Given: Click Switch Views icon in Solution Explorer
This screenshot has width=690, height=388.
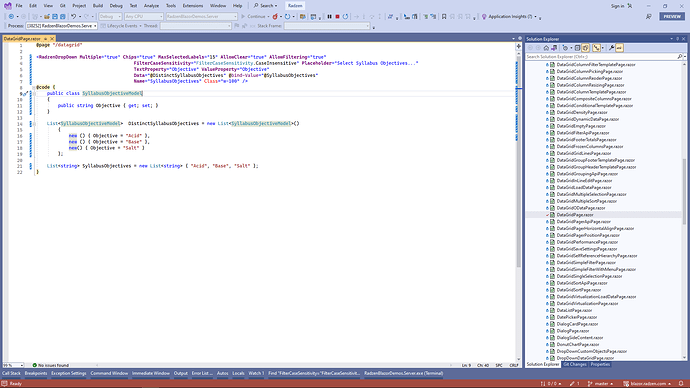Looking at the screenshot, I should point(554,48).
